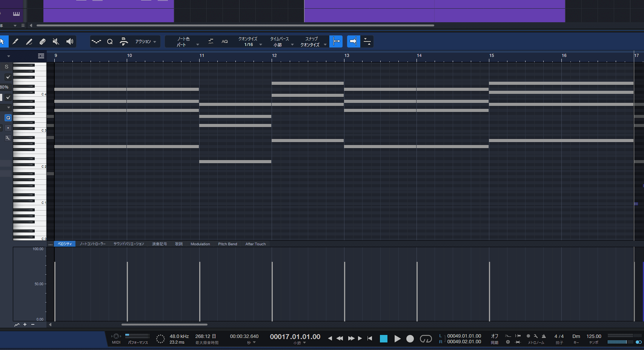Viewport: 644px width, 350px height.
Task: Click the ... automation lane options button
Action: coord(51,244)
